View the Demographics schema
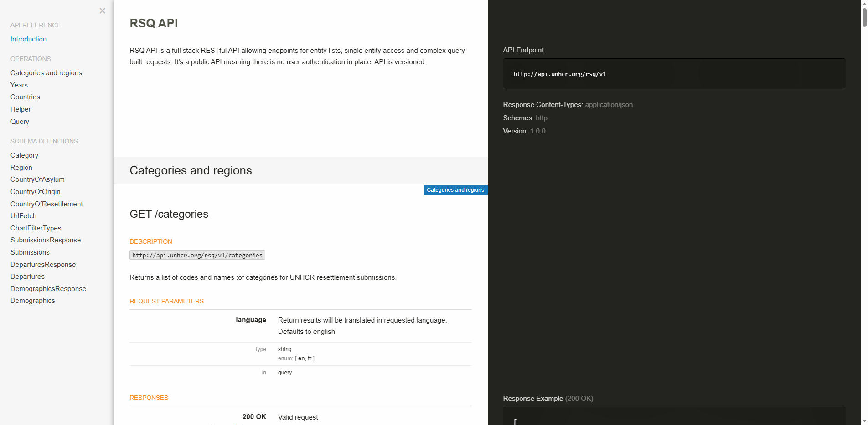This screenshot has width=868, height=425. tap(32, 300)
